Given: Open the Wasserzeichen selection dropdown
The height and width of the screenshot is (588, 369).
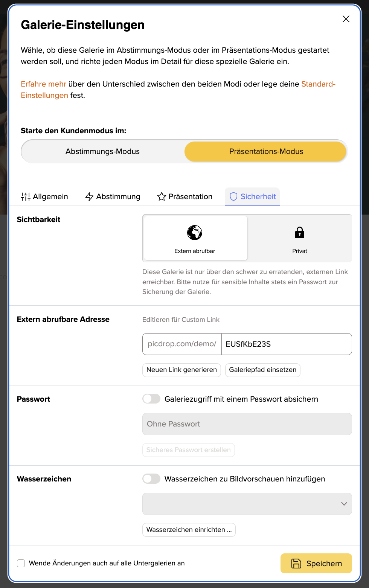Looking at the screenshot, I should point(247,504).
